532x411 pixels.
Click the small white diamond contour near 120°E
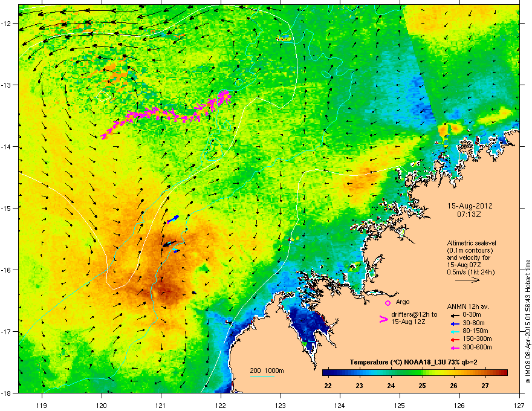coord(103,95)
